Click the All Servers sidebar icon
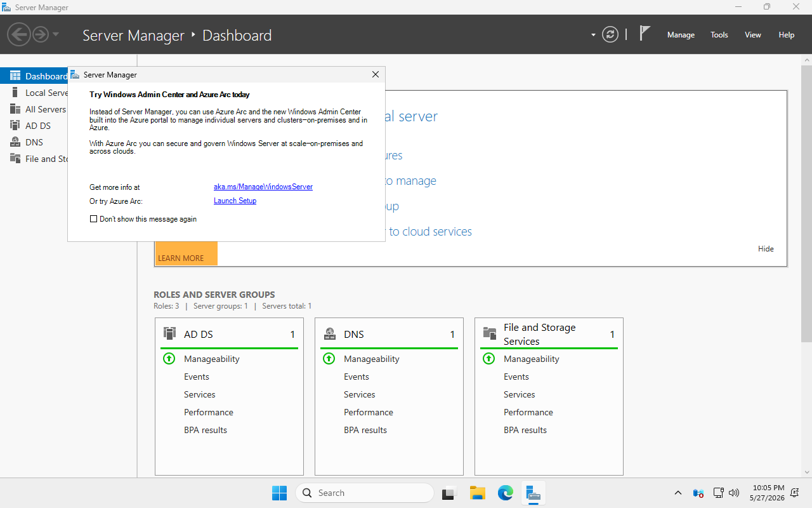The image size is (812, 508). point(15,109)
